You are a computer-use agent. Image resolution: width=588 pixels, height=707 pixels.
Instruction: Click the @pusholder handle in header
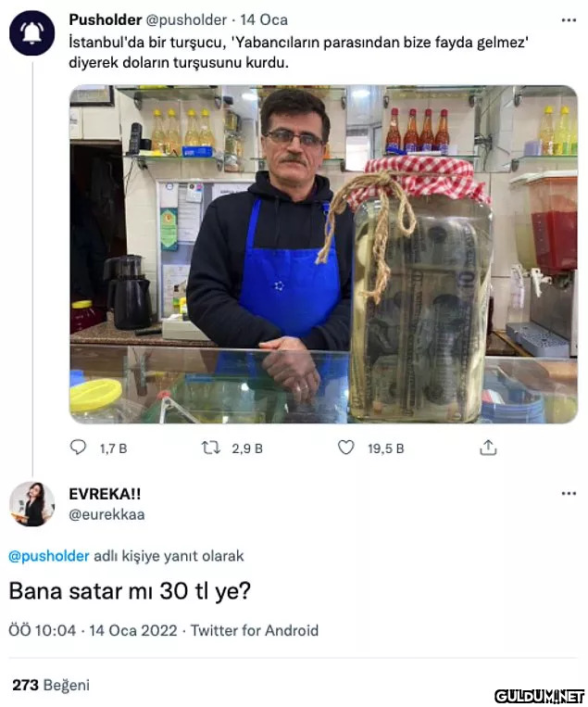pos(186,19)
